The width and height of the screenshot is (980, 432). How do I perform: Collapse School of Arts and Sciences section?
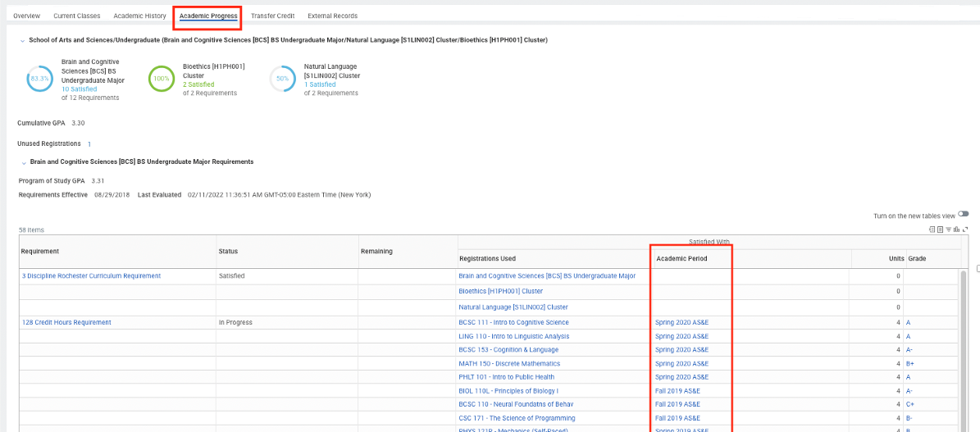tap(22, 41)
